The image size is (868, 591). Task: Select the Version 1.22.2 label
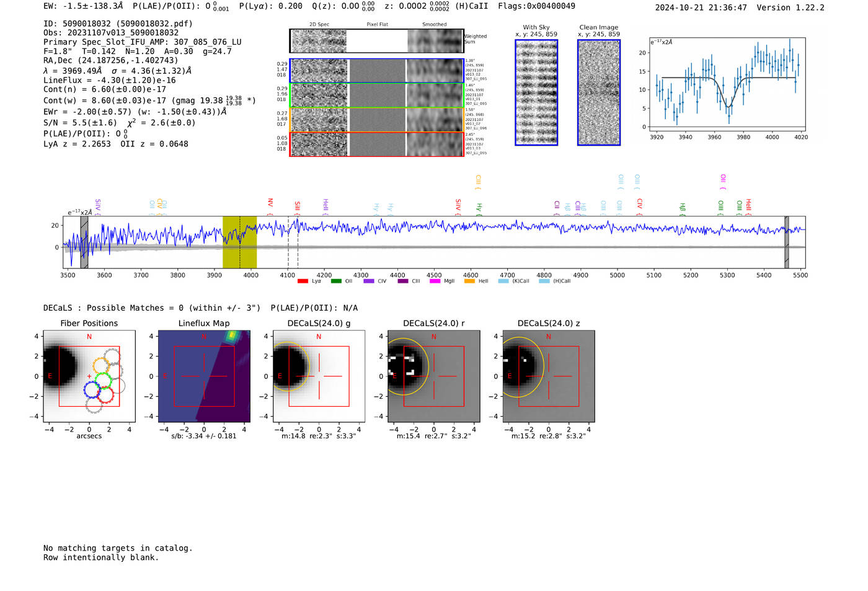[790, 7]
